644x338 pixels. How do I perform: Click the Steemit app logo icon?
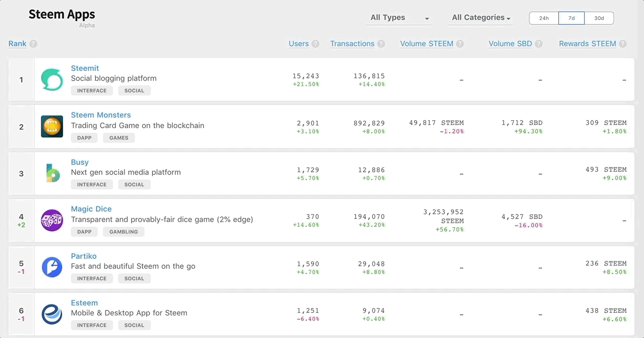click(52, 80)
